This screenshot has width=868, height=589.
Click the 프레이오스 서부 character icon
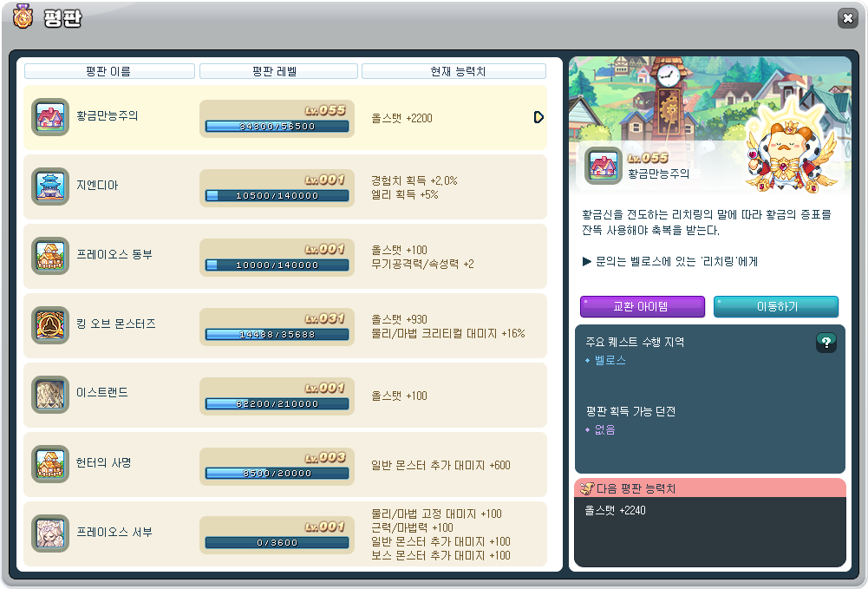click(x=50, y=533)
